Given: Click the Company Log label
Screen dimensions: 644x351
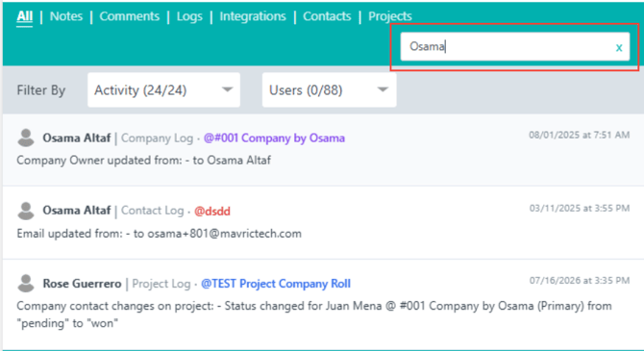Looking at the screenshot, I should click(x=157, y=138).
